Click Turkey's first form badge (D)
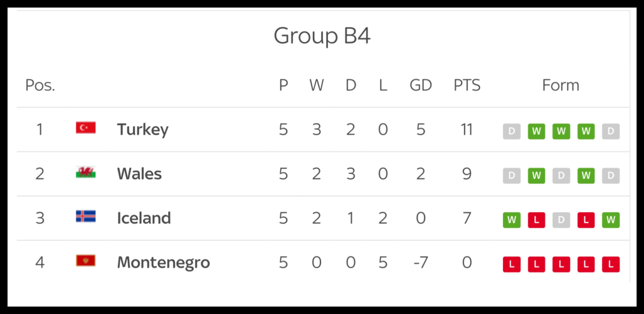The width and height of the screenshot is (644, 314). click(x=512, y=131)
